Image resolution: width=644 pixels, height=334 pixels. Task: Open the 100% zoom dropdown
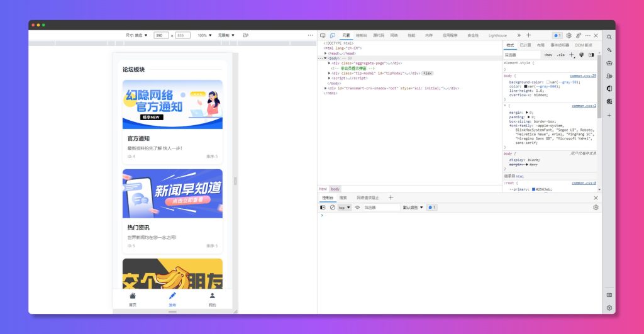[204, 35]
